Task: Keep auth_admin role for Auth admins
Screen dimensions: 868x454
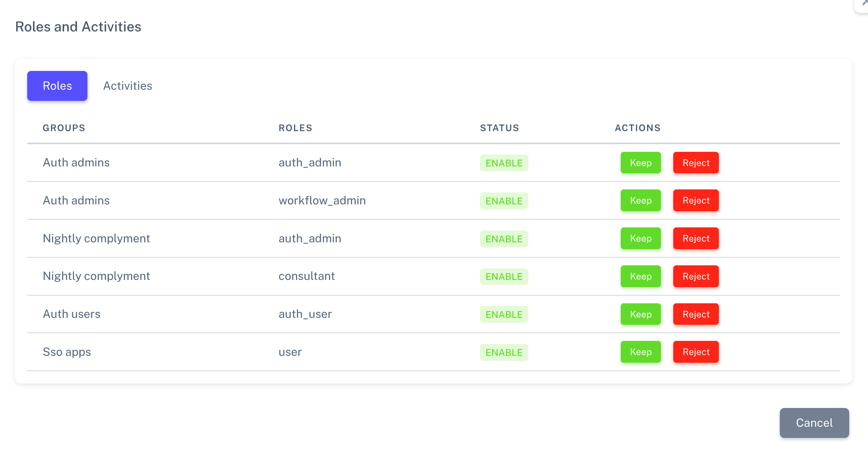Action: coord(641,163)
